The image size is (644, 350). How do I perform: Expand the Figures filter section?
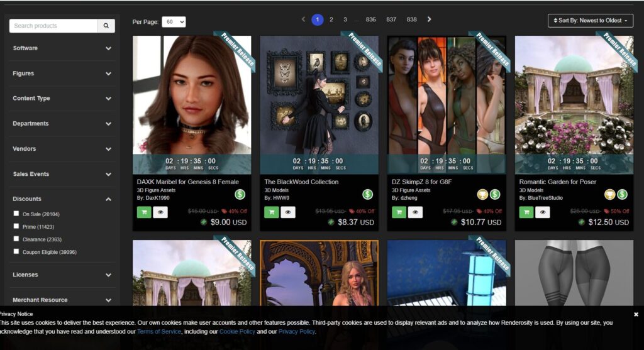(62, 74)
